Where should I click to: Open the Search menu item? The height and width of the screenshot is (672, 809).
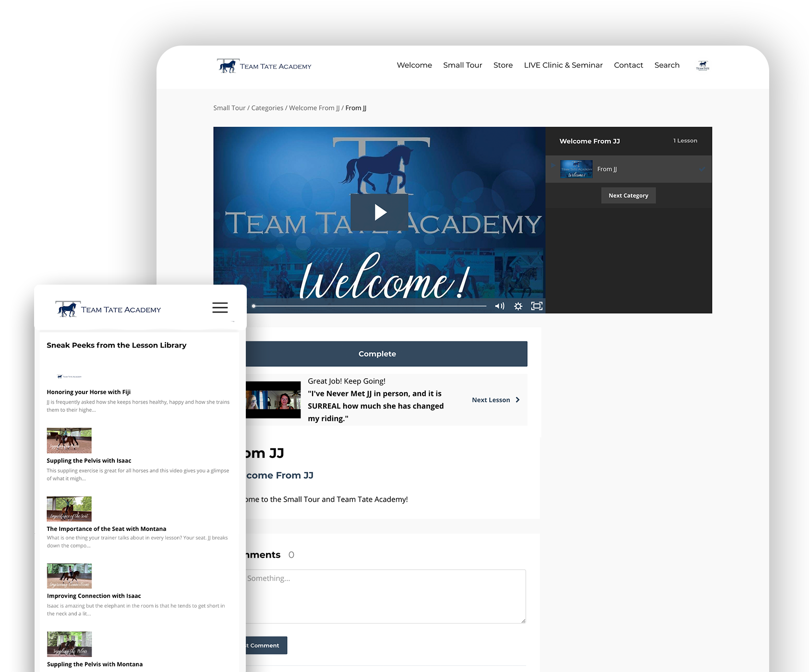point(667,65)
